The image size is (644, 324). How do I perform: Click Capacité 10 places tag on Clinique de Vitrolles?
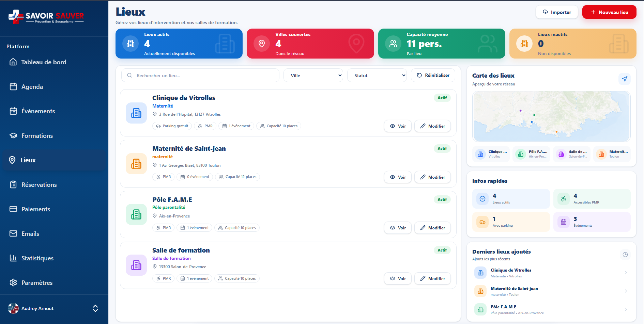pyautogui.click(x=279, y=126)
